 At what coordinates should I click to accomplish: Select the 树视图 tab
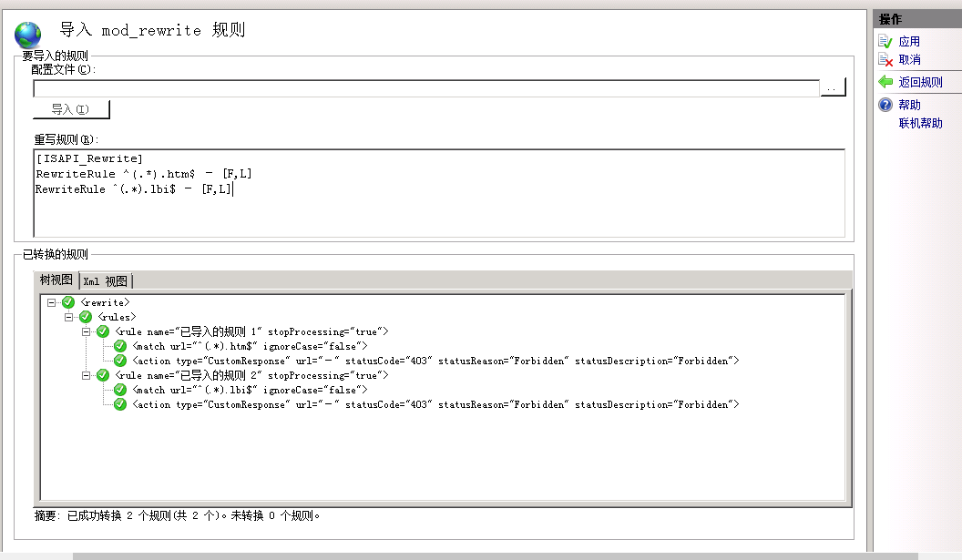click(56, 280)
